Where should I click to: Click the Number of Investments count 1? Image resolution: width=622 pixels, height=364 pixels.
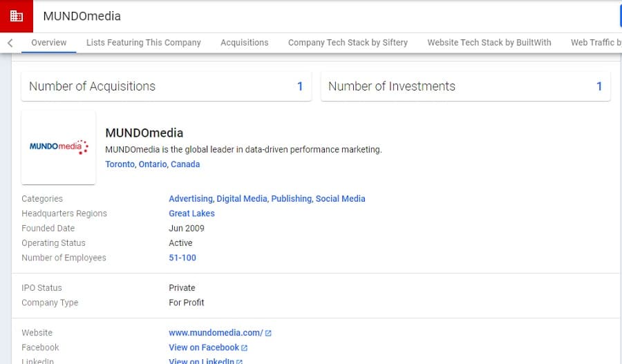(599, 86)
